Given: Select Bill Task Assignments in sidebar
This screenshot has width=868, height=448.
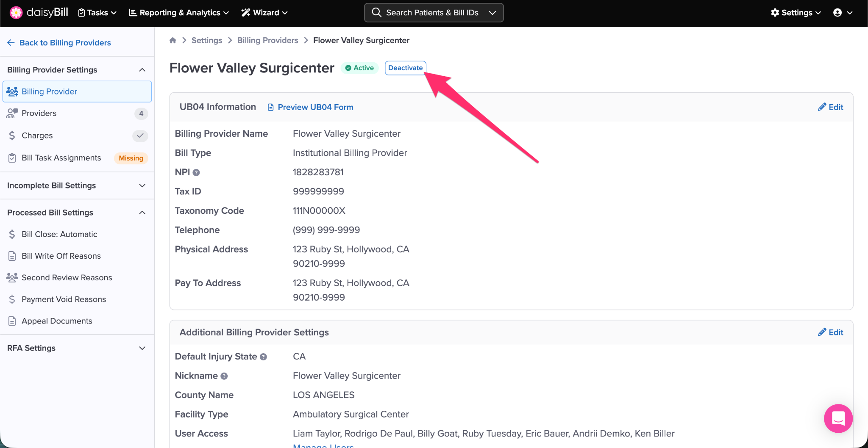Looking at the screenshot, I should [61, 158].
